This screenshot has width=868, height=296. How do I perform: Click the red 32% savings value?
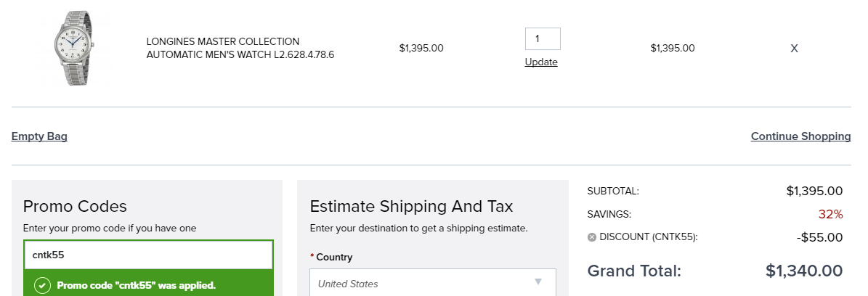coord(830,214)
